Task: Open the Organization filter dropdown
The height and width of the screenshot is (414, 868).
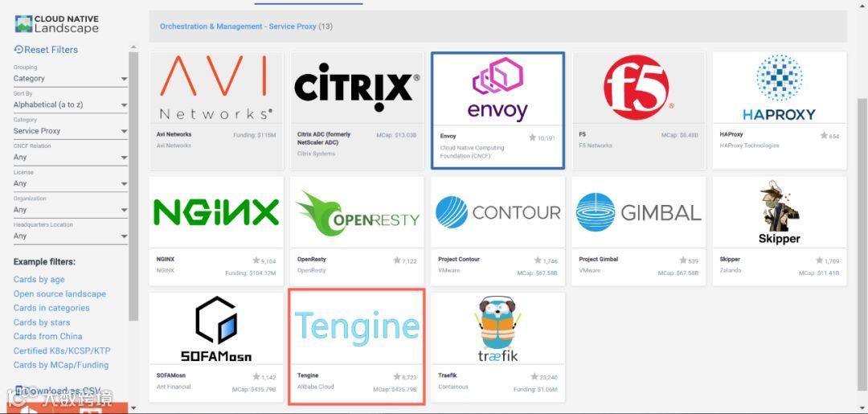Action: (x=70, y=210)
